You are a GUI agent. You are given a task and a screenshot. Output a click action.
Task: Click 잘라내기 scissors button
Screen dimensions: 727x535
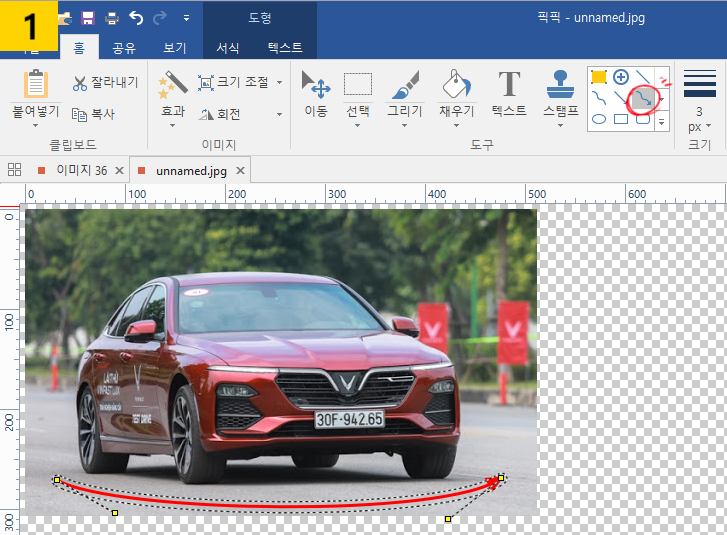(x=106, y=83)
